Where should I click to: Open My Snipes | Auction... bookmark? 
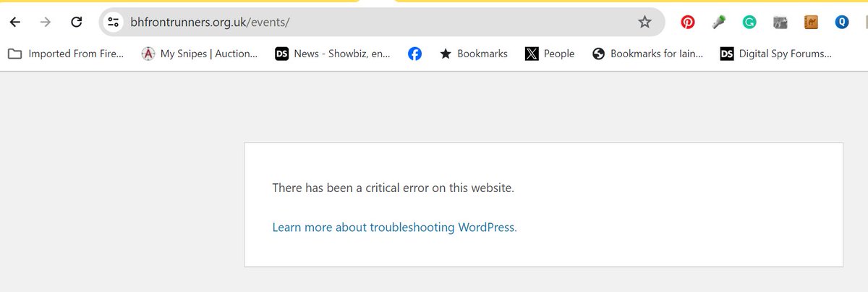pos(199,54)
